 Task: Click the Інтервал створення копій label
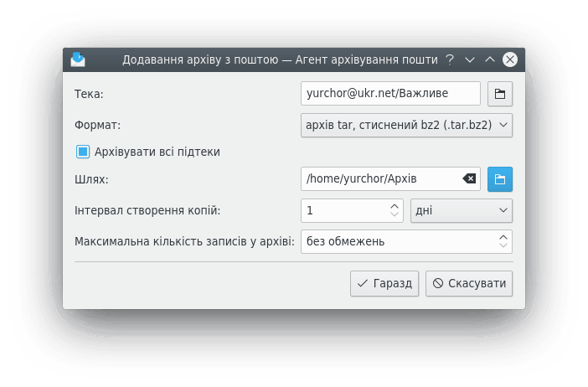pos(147,210)
